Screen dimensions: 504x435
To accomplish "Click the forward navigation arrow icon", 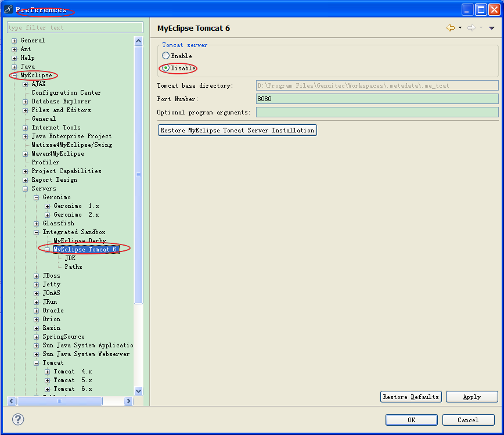I will [471, 28].
